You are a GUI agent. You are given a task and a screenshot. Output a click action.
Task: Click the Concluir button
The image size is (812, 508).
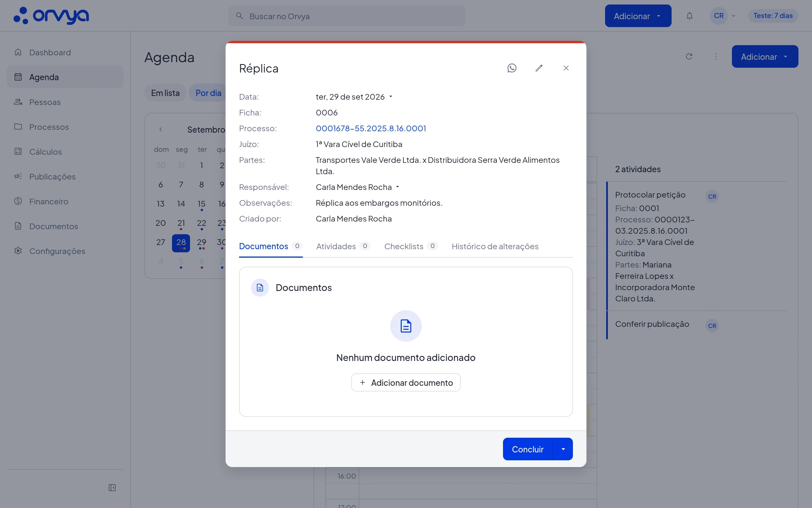528,449
